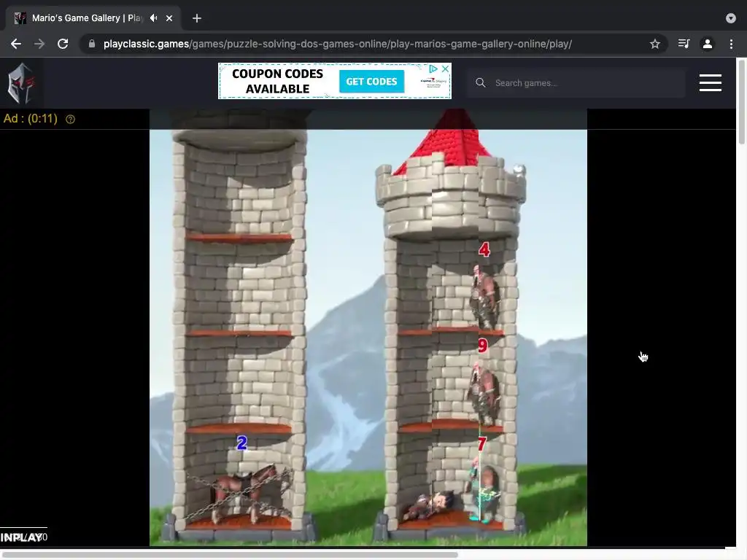Open the hamburger menu on the site
The width and height of the screenshot is (747, 560).
tap(711, 83)
